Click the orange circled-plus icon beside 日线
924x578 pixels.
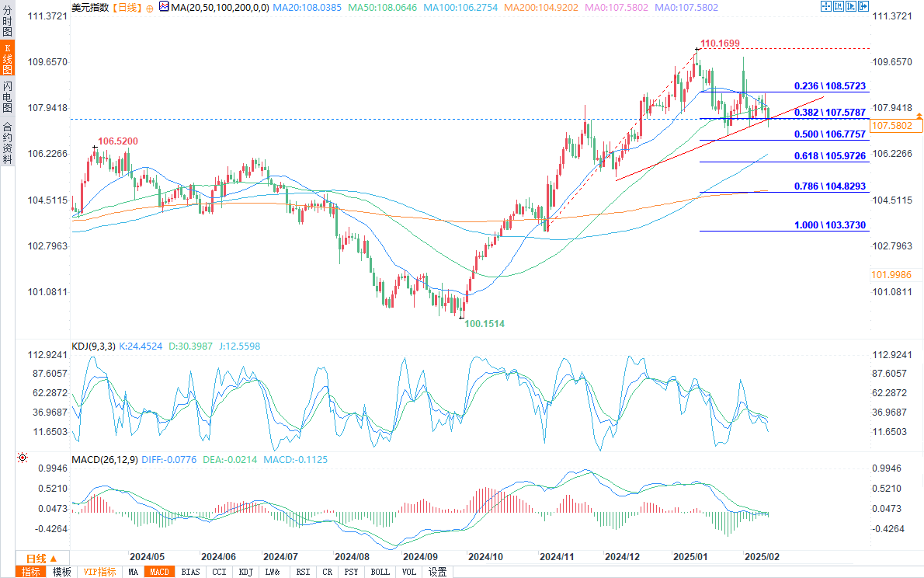149,7
